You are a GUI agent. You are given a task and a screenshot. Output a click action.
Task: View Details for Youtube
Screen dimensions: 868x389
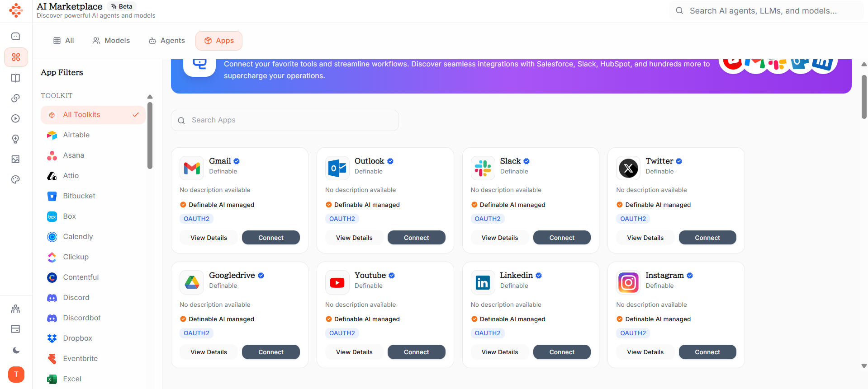354,352
